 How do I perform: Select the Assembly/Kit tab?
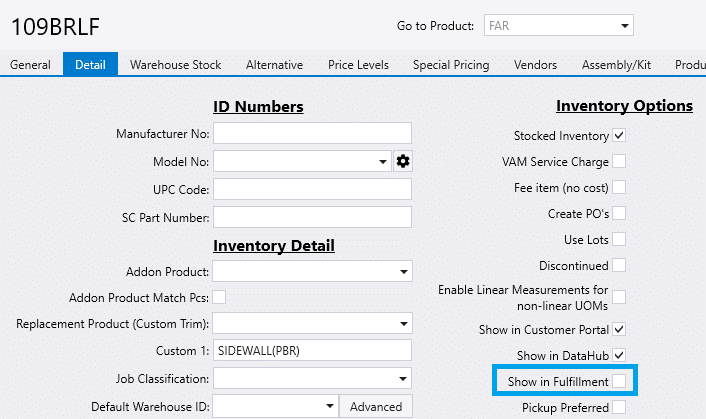point(615,65)
